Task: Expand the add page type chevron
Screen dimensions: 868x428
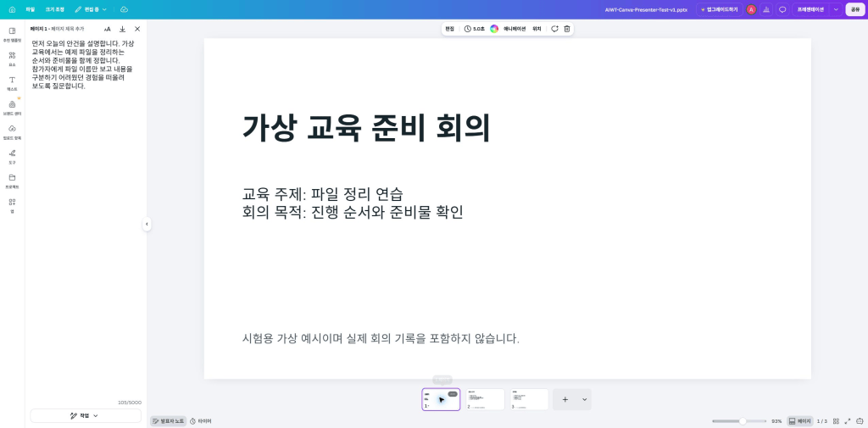Action: point(585,399)
